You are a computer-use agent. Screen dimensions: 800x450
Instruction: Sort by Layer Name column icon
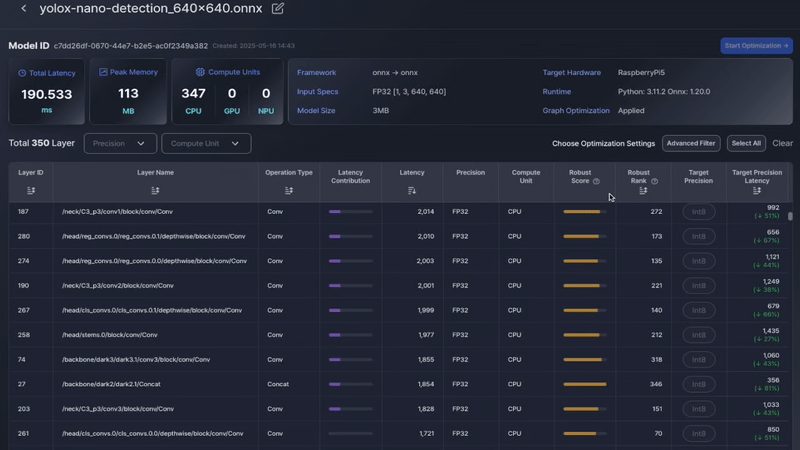click(155, 190)
